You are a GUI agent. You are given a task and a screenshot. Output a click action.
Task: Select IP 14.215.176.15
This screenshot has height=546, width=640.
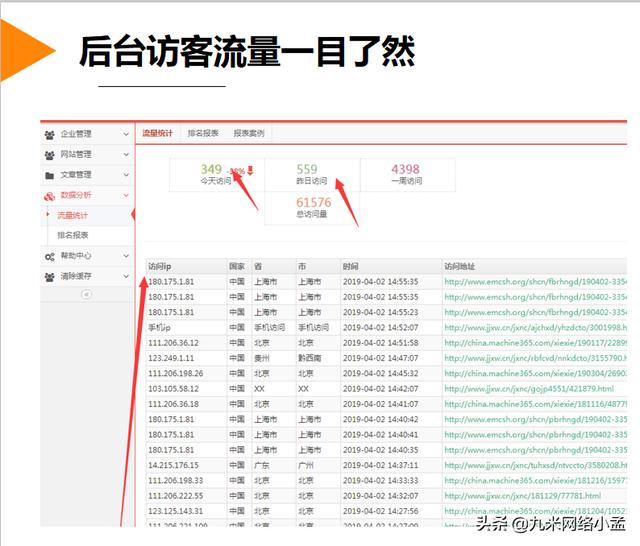point(173,466)
